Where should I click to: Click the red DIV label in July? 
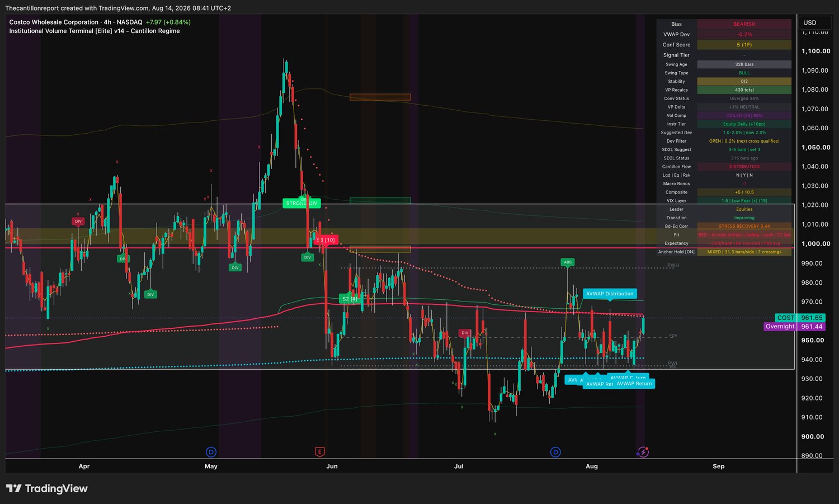pos(465,333)
